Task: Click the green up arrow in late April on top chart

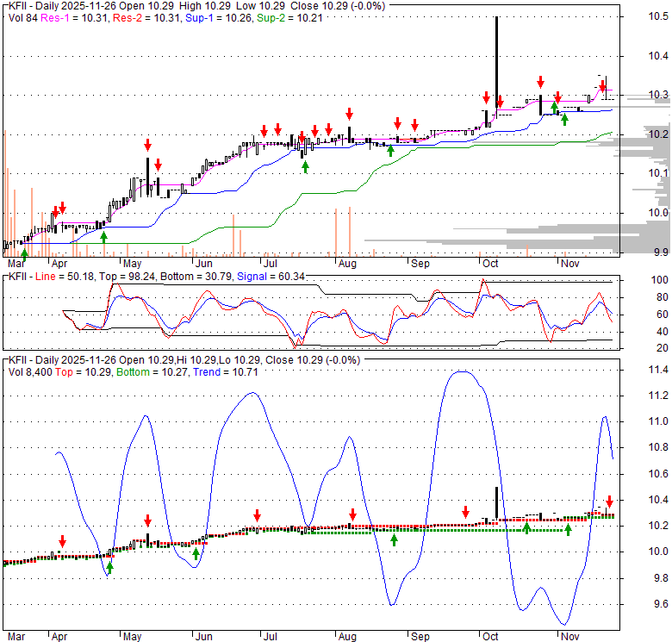Action: click(x=103, y=235)
